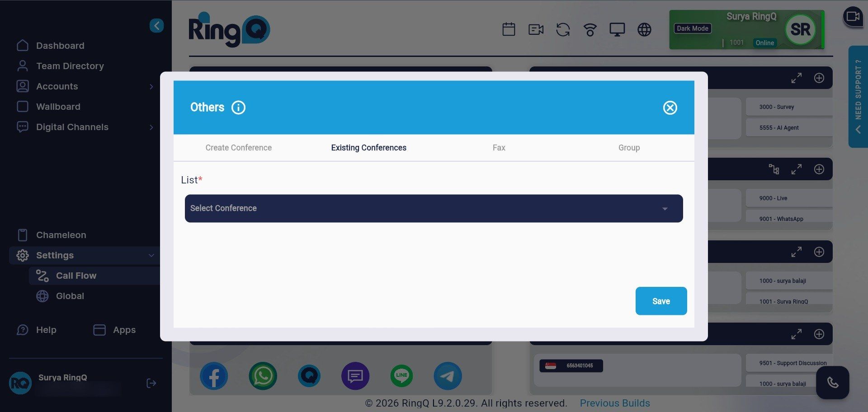The height and width of the screenshot is (412, 868).
Task: Switch to the Group tab
Action: pos(629,148)
